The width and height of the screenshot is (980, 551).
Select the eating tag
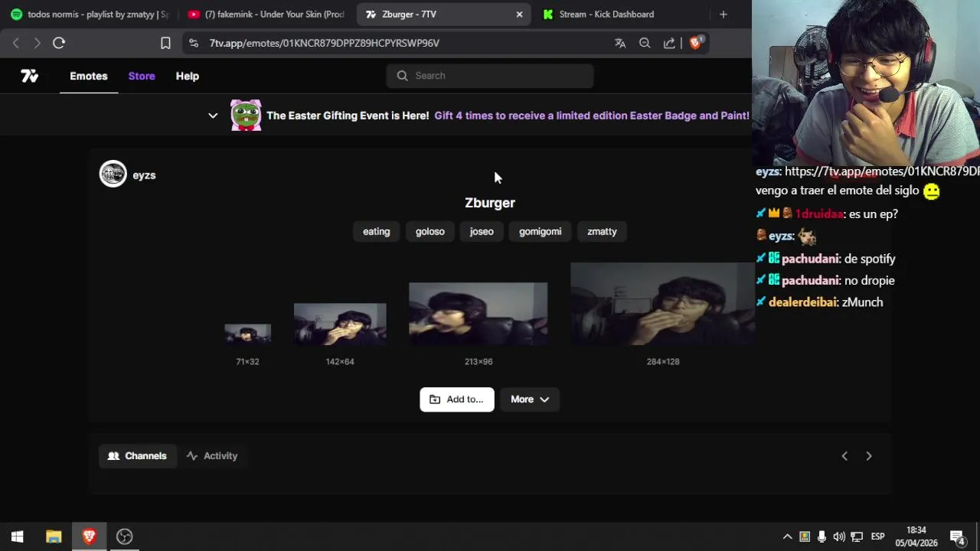pos(376,231)
